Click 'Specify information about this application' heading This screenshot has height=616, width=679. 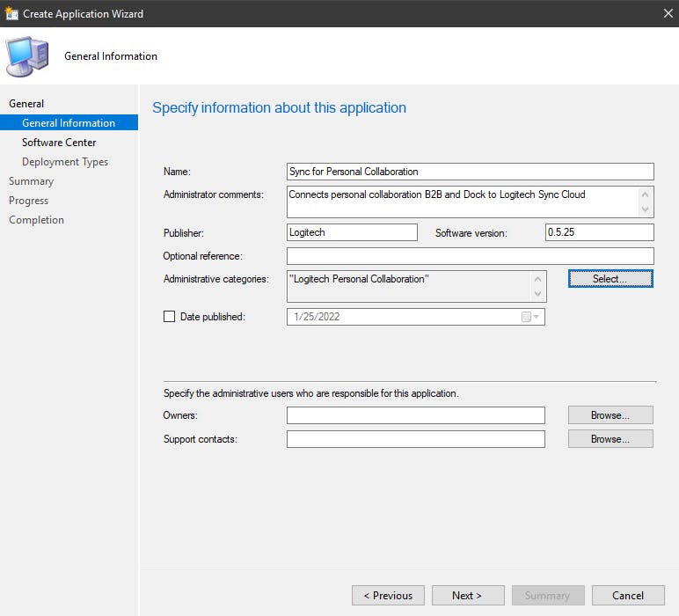tap(280, 108)
